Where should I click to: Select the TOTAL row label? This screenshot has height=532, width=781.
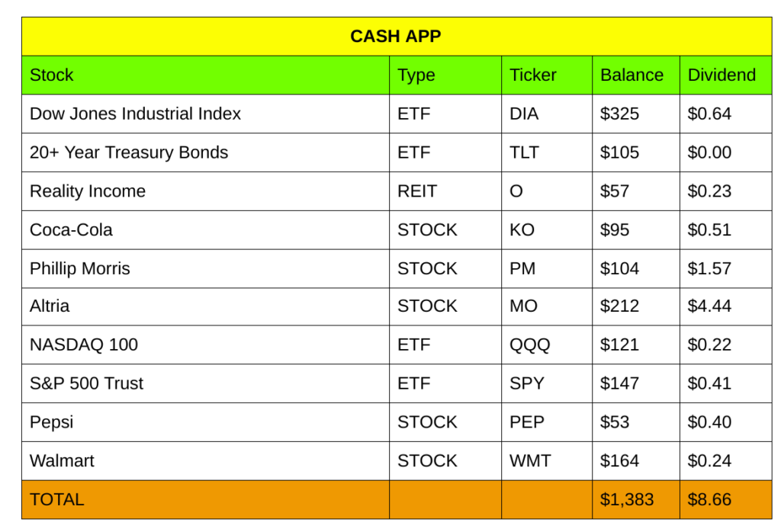pyautogui.click(x=57, y=500)
